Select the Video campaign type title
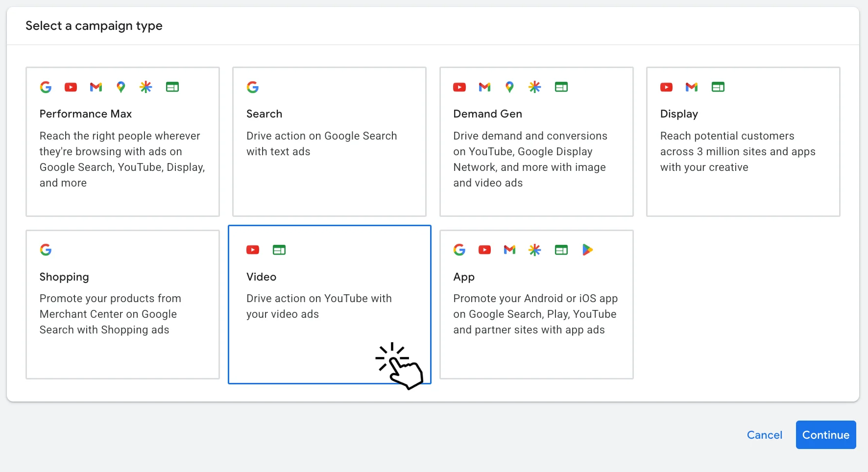868x472 pixels. tap(262, 277)
